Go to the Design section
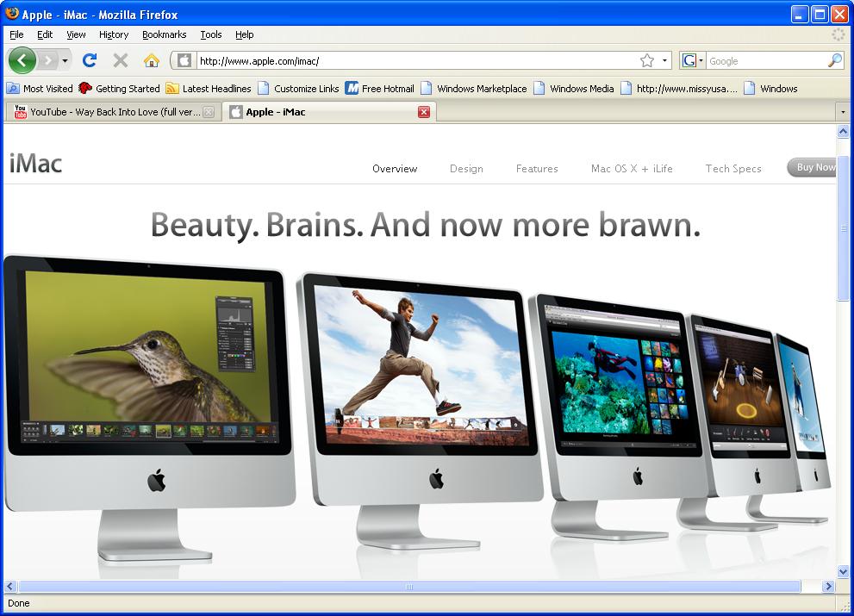 (x=466, y=169)
